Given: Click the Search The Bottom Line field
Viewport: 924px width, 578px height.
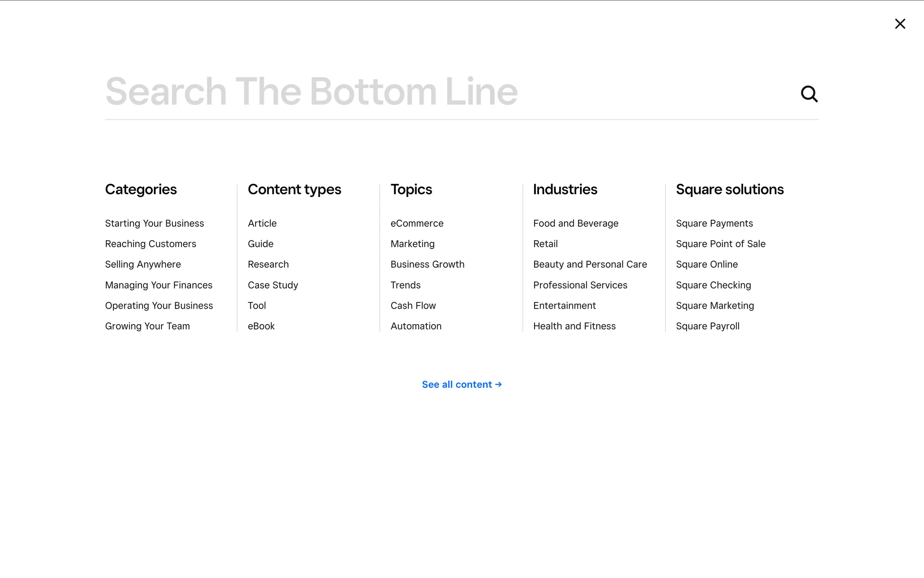Looking at the screenshot, I should tap(433, 92).
